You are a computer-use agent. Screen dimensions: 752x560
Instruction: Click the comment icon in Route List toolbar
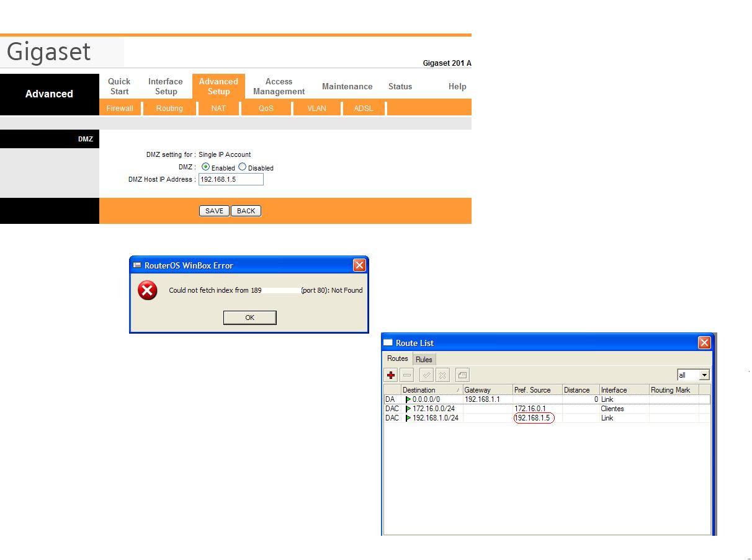pos(462,375)
